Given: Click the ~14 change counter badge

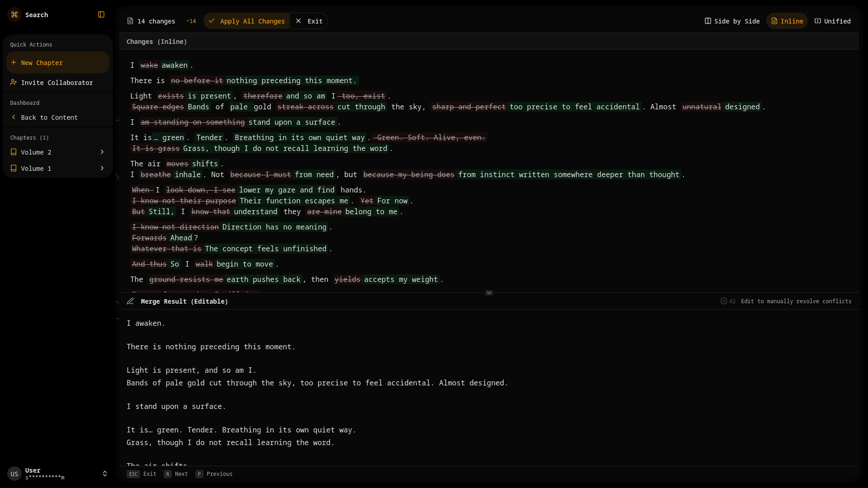Looking at the screenshot, I should (x=191, y=21).
